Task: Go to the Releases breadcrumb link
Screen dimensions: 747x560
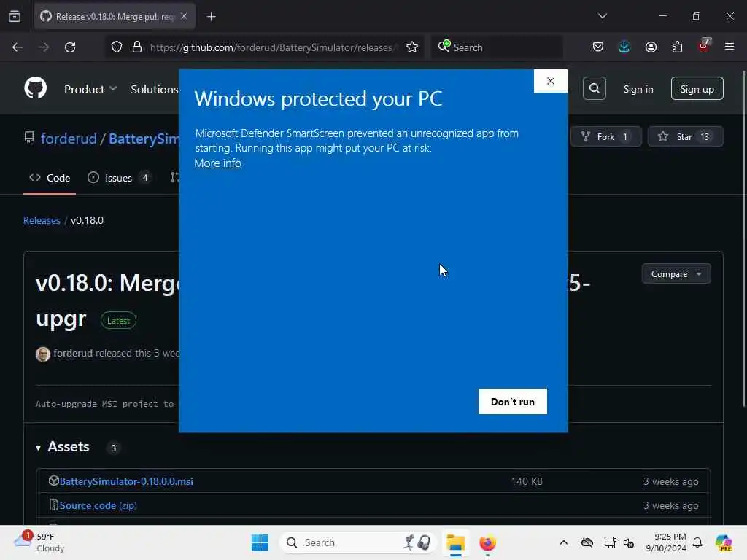Action: (42, 220)
